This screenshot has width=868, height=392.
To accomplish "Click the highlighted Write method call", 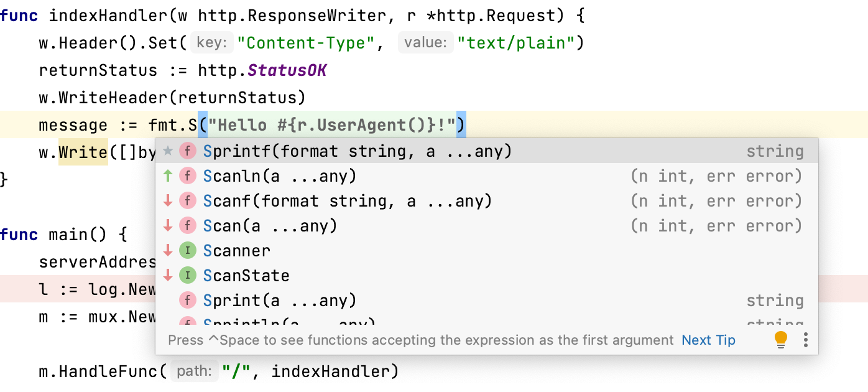I will pyautogui.click(x=83, y=152).
